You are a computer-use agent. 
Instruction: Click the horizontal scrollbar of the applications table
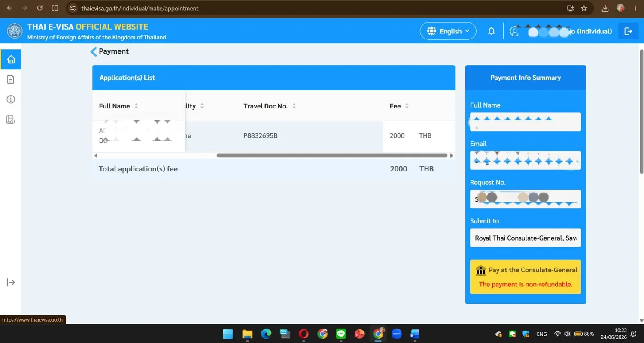(332, 156)
